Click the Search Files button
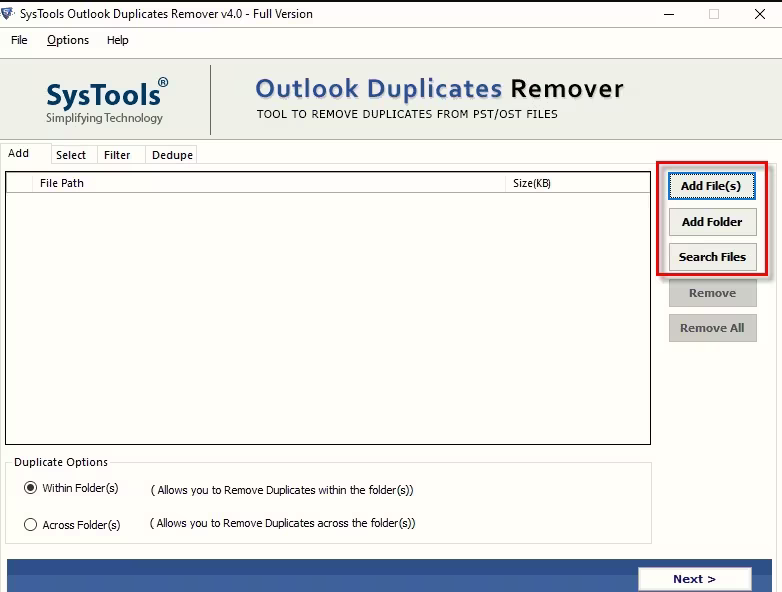The width and height of the screenshot is (782, 592). 712,257
